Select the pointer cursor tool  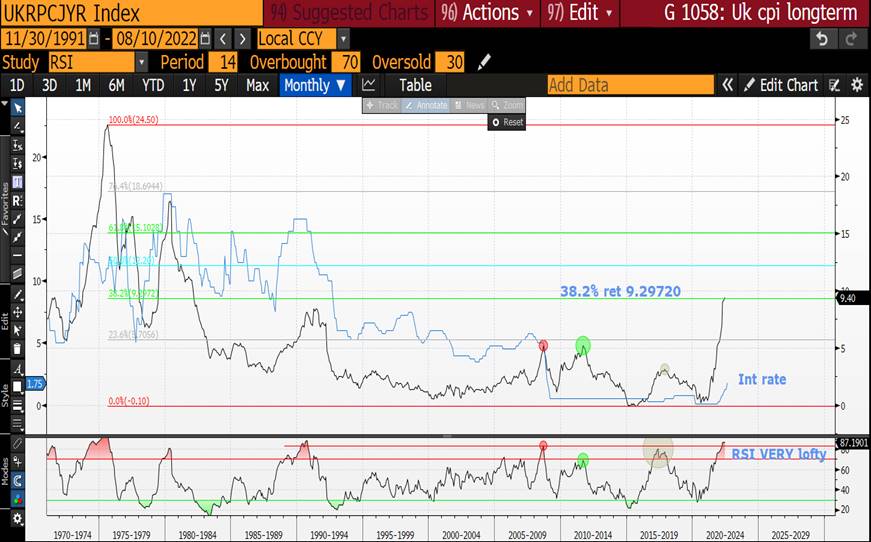point(17,108)
